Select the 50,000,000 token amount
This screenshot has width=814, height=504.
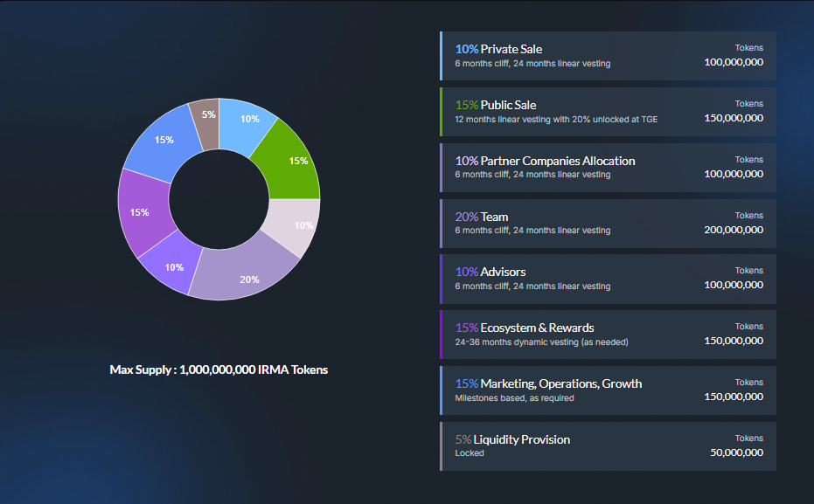pyautogui.click(x=736, y=452)
